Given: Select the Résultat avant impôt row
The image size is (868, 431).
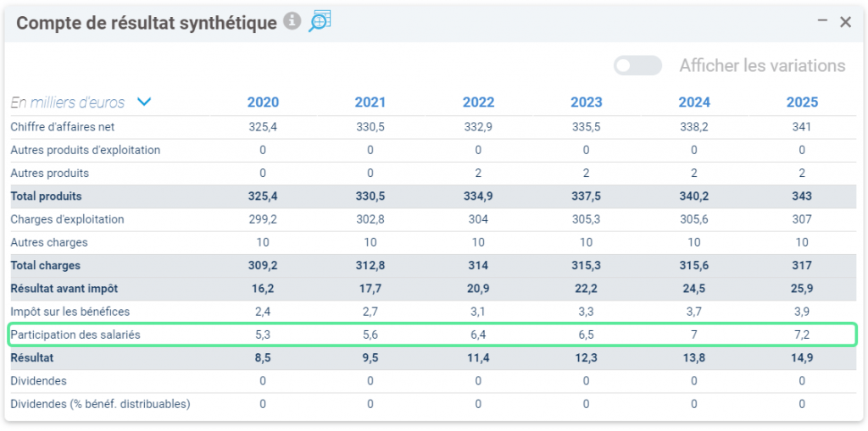Looking at the screenshot, I should (433, 289).
